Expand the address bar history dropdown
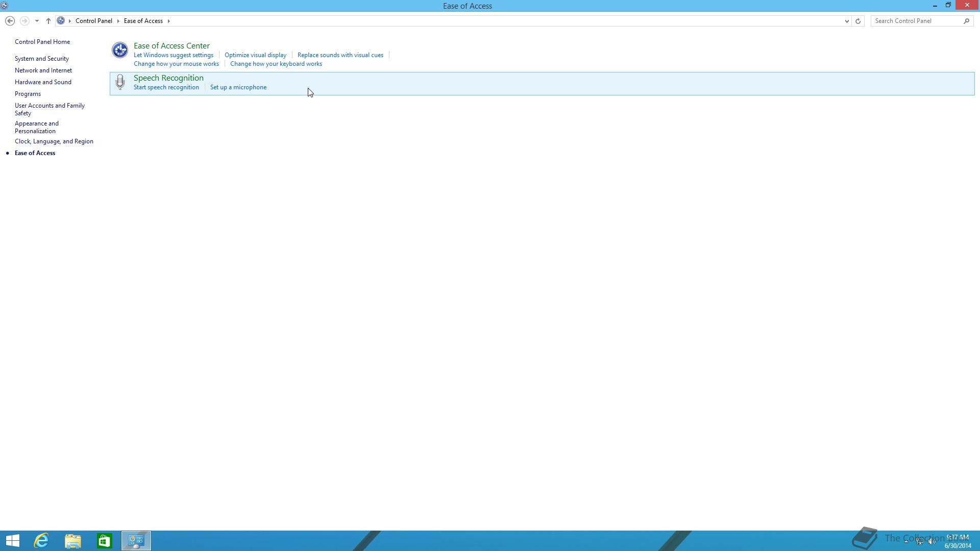980x551 pixels. 847,21
